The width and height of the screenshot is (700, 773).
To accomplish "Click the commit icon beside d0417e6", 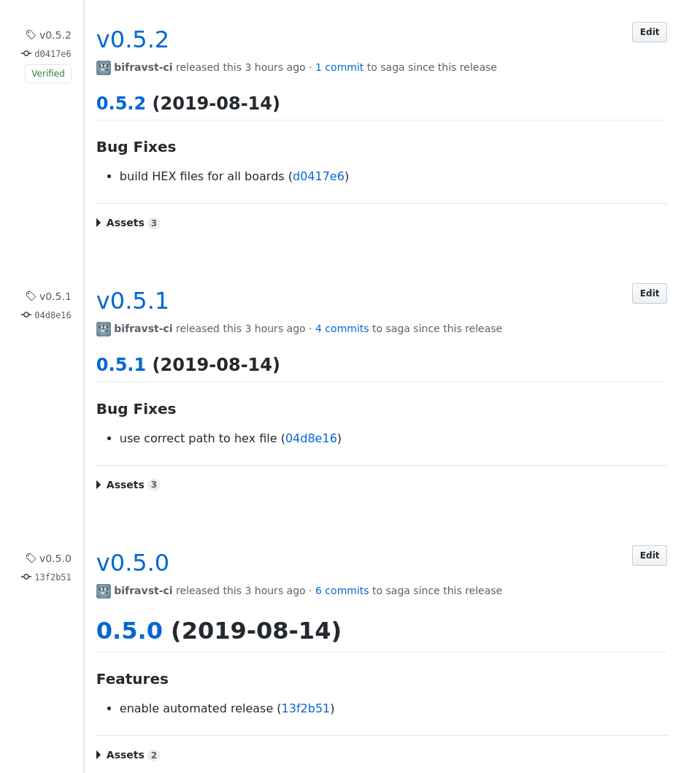I will pyautogui.click(x=26, y=53).
